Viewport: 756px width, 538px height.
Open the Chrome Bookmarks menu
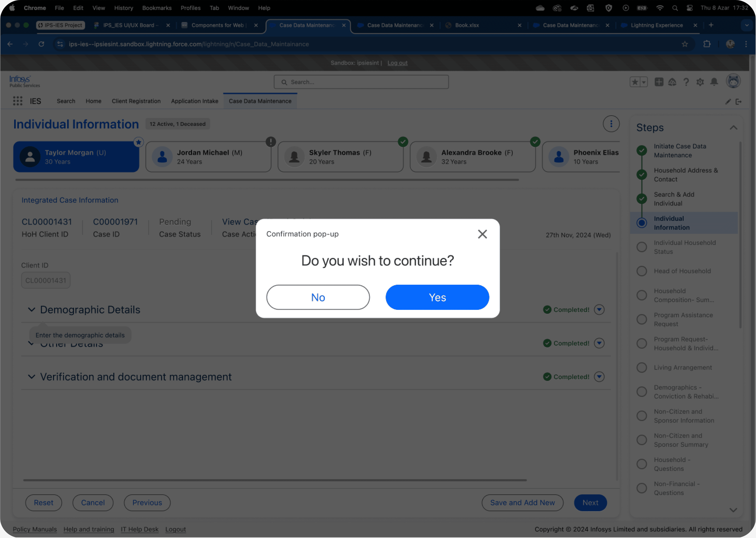coord(157,8)
